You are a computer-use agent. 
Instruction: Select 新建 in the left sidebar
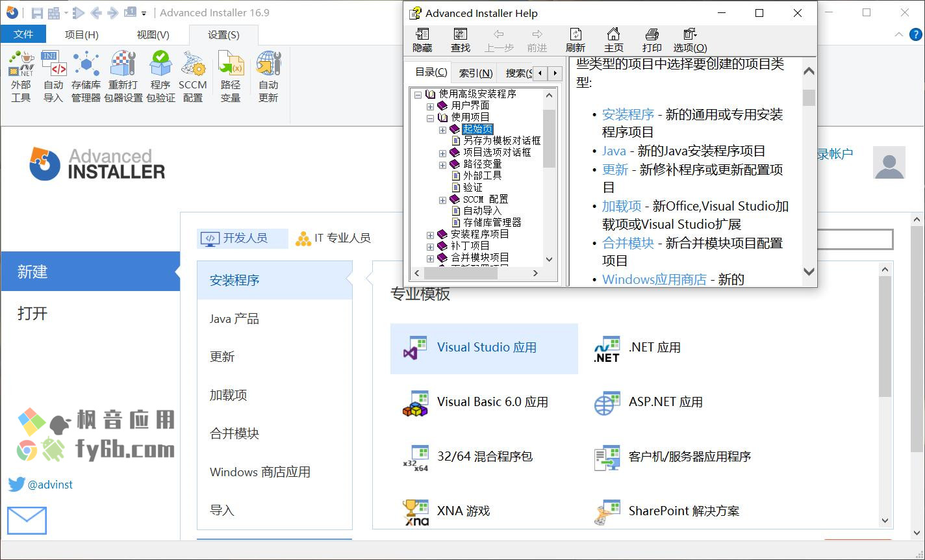[x=90, y=272]
